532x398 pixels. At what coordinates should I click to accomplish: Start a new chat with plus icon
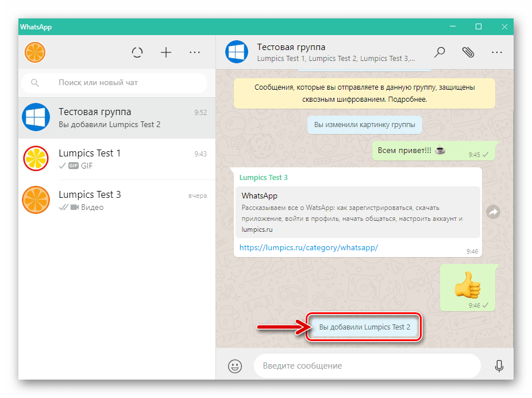pyautogui.click(x=166, y=52)
